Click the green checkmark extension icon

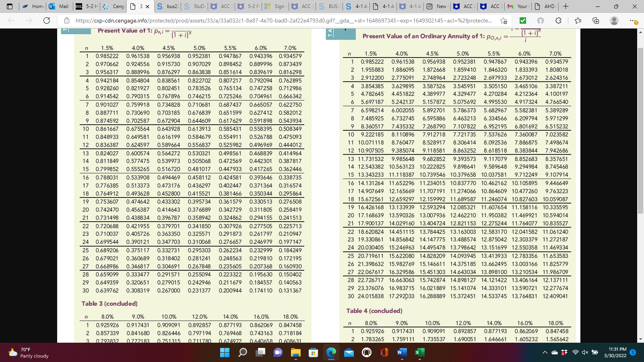(522, 21)
